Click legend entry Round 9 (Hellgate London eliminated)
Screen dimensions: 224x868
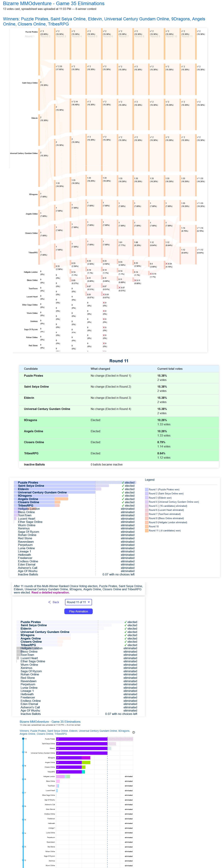[x=168, y=523]
